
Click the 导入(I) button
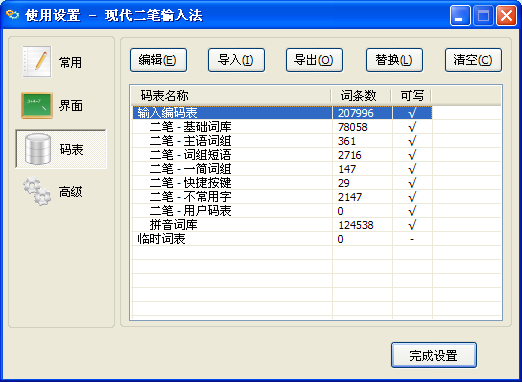236,60
